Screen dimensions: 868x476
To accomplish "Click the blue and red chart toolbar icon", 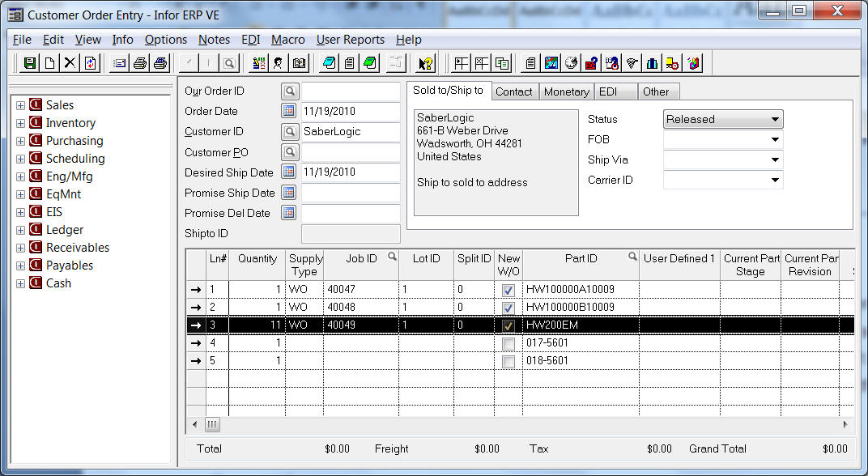I will [x=551, y=63].
